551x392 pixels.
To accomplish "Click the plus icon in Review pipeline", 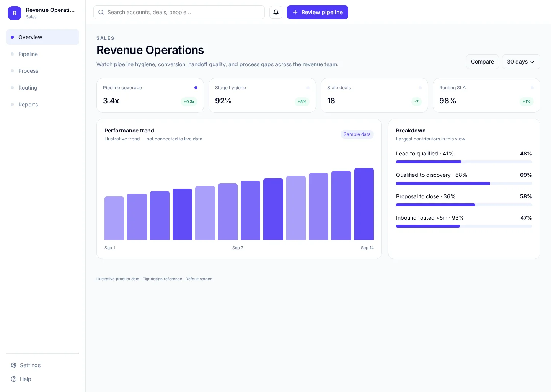I will (295, 12).
